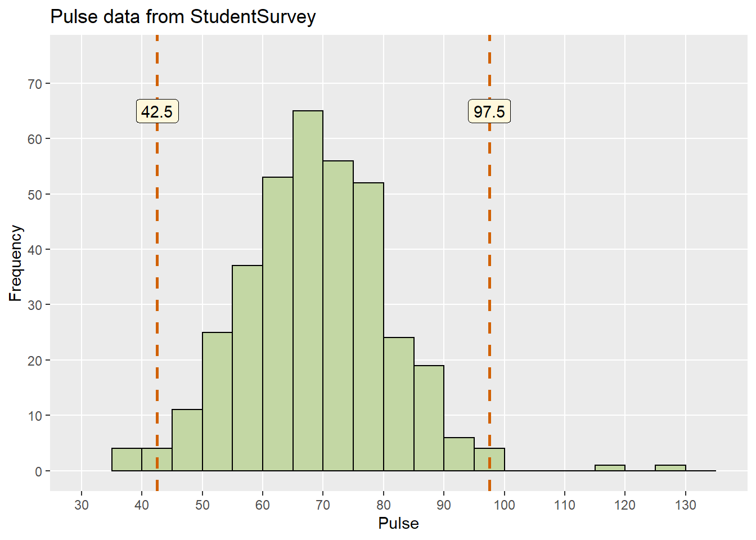Click the histogram bar between 55 and 60
756x540 pixels.
coord(247,368)
